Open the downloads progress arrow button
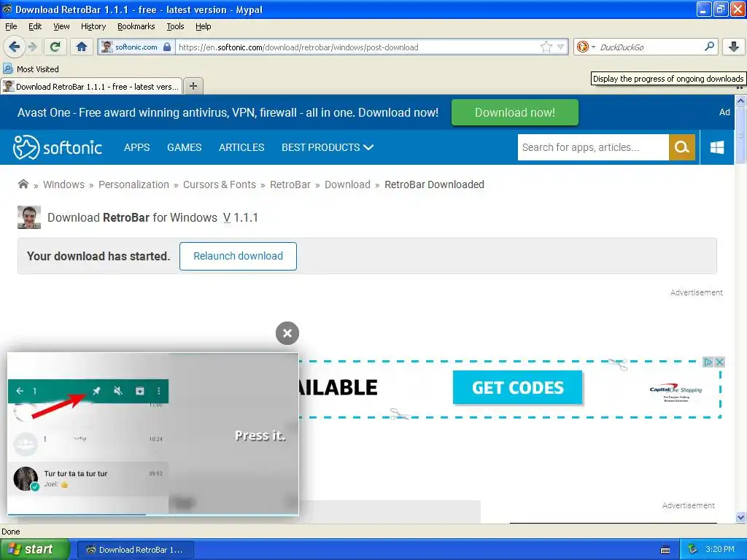This screenshot has height=560, width=747. pos(734,47)
